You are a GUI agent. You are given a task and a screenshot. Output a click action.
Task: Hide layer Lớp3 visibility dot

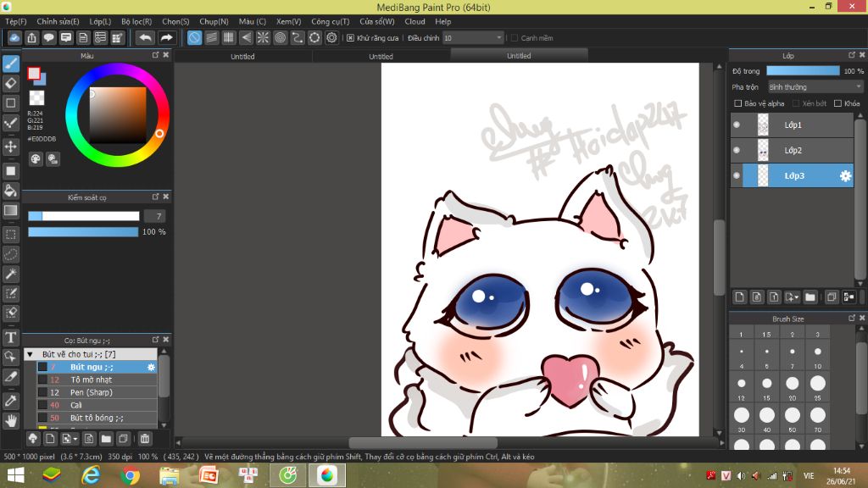[x=737, y=175]
